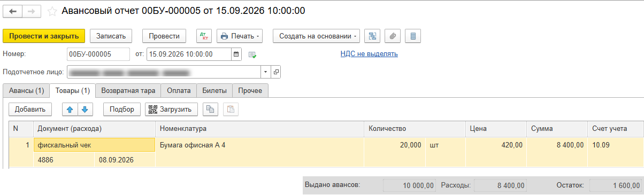Open the reports list icon
Viewport: 644px width, 195px height.
click(x=413, y=36)
